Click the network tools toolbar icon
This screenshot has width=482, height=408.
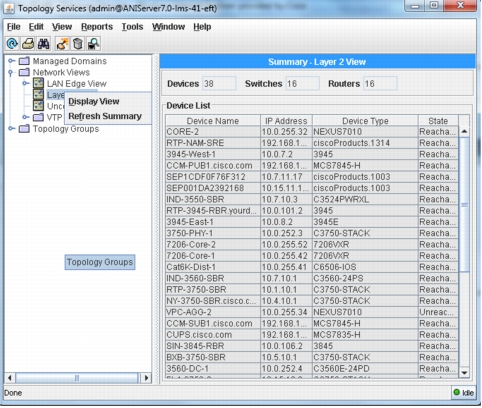(62, 43)
